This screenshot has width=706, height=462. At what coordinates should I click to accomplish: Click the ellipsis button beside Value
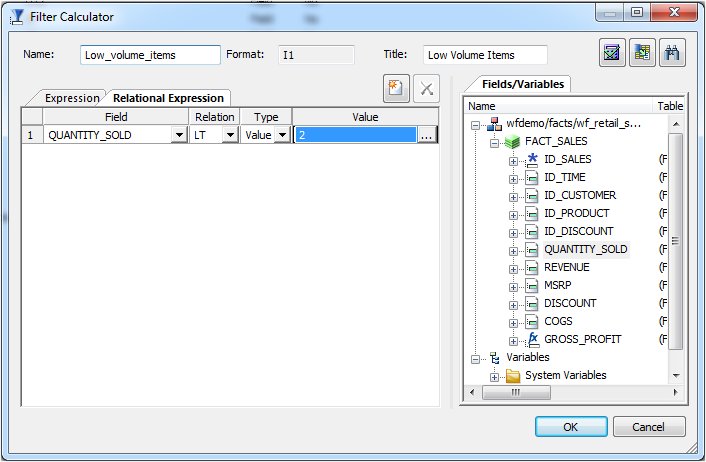[x=427, y=135]
